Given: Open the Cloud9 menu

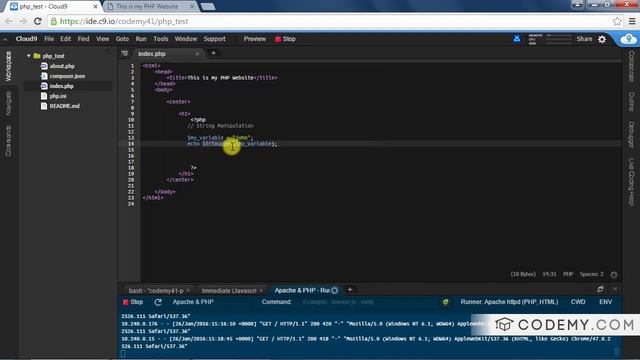Looking at the screenshot, I should pos(26,39).
